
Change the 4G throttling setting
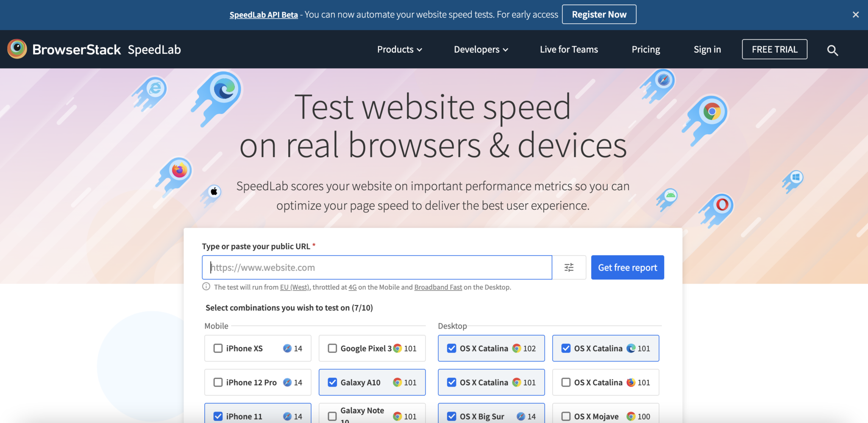pos(352,287)
